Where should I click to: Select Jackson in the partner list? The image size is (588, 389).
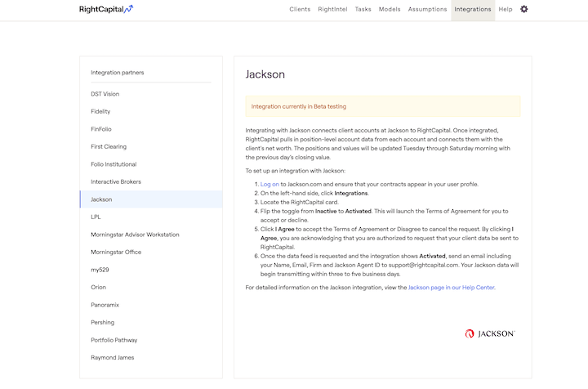coord(151,199)
